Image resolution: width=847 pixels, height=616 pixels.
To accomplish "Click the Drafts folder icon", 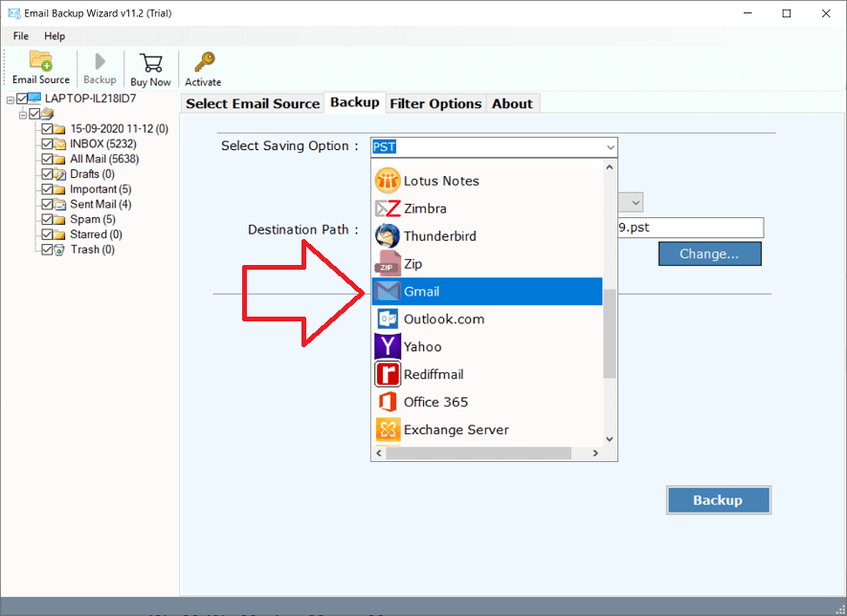I will pos(59,174).
